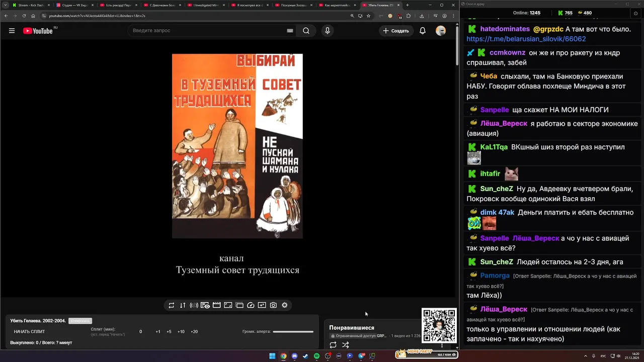Image resolution: width=644 pixels, height=362 pixels.
Task: Click the clapperboard icon in video toolbar
Action: point(216,305)
